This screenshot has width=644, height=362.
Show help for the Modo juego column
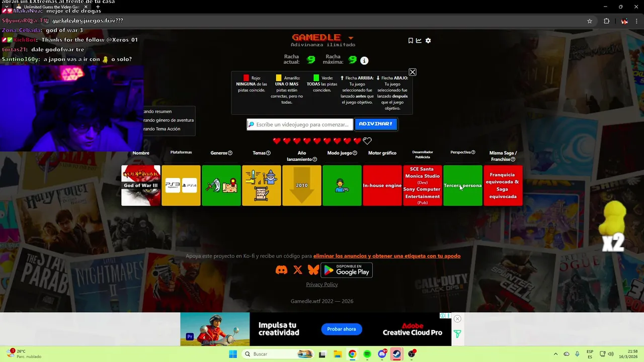tap(355, 153)
